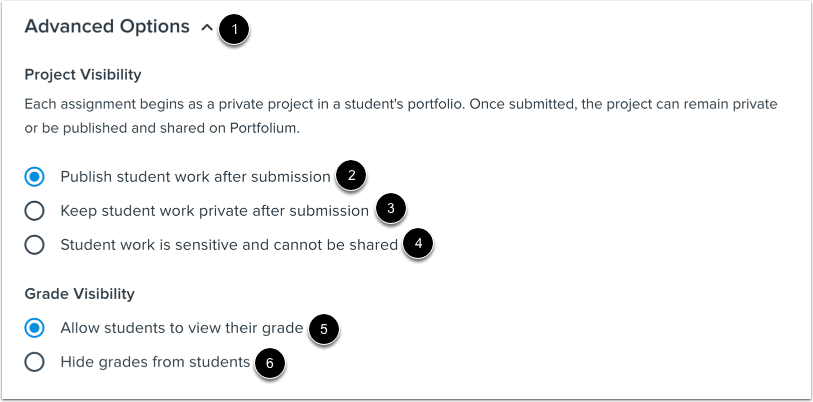Viewport: 813px width, 402px height.
Task: Click the 'Keep student work private after submission' label
Action: pyautogui.click(x=214, y=210)
